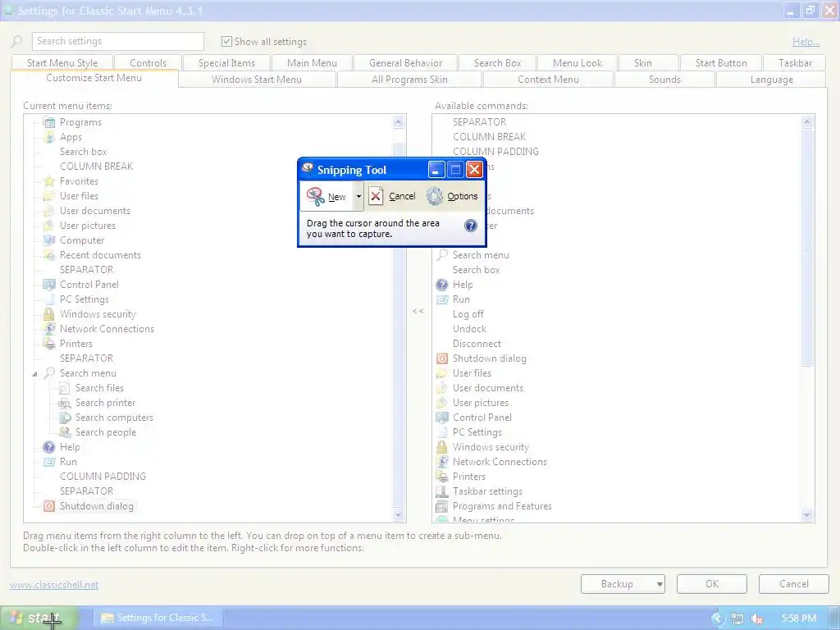The image size is (840, 630).
Task: Open the Controls tab
Action: pyautogui.click(x=148, y=62)
